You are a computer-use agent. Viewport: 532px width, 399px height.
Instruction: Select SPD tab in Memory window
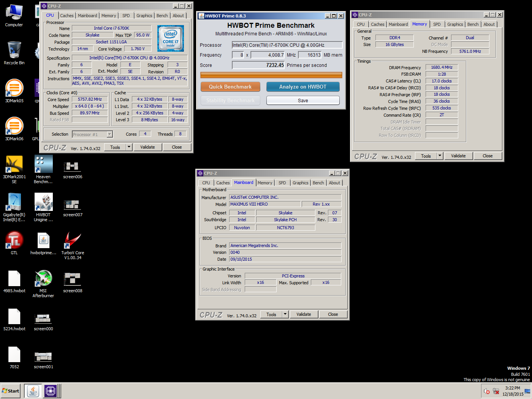tap(437, 24)
